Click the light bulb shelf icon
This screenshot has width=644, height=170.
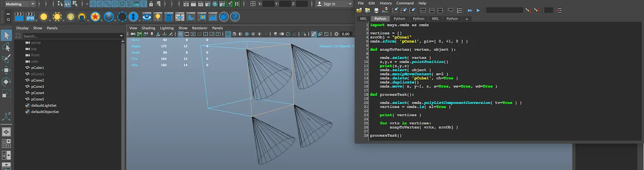coord(158,17)
